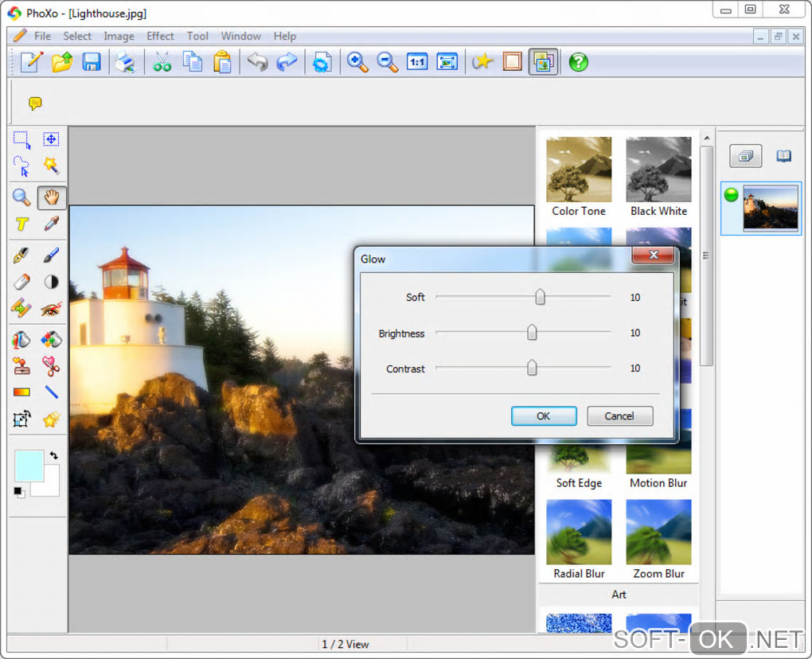Select the move tool
The width and height of the screenshot is (812, 659).
(x=51, y=139)
